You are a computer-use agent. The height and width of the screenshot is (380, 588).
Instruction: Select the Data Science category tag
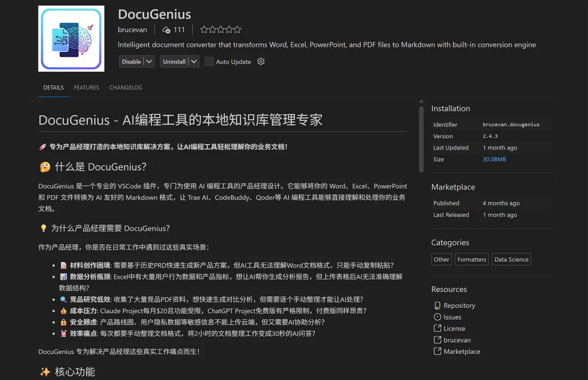pyautogui.click(x=511, y=259)
